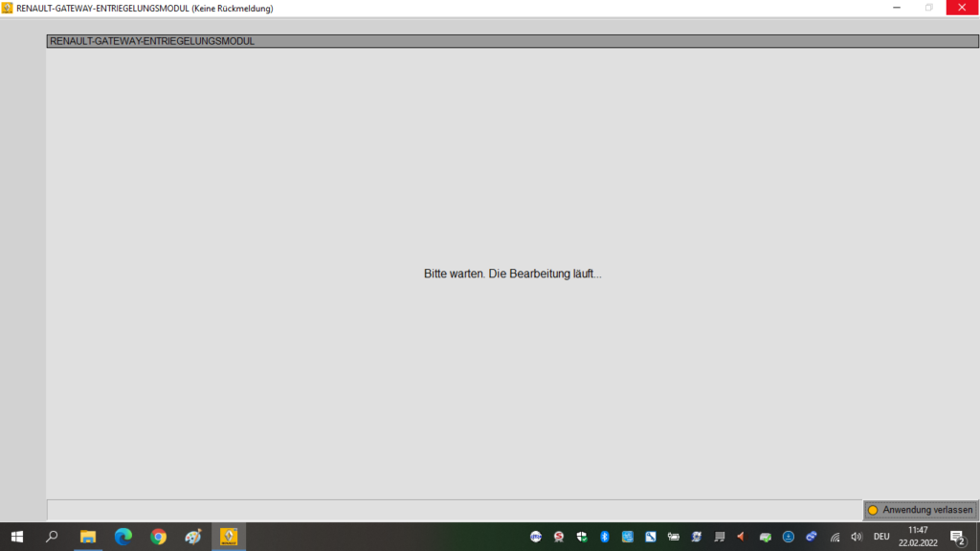
Task: Open the Windows Start menu
Action: 17,537
